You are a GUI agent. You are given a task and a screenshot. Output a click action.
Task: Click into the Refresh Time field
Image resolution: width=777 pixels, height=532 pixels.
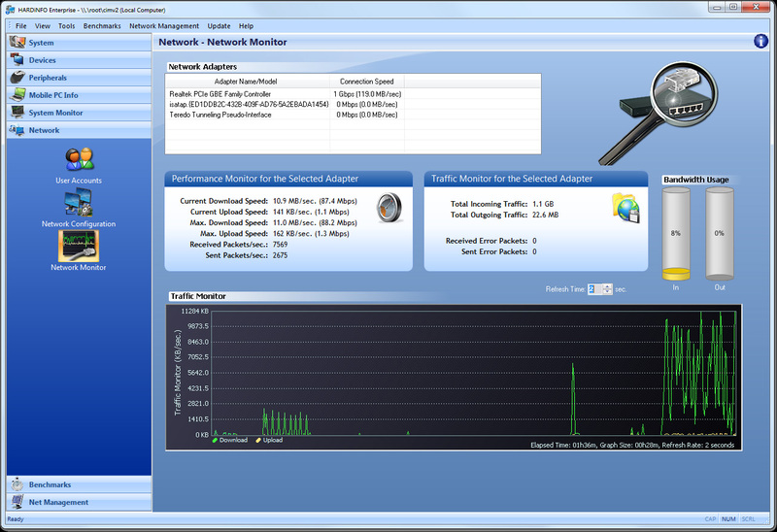pos(594,289)
